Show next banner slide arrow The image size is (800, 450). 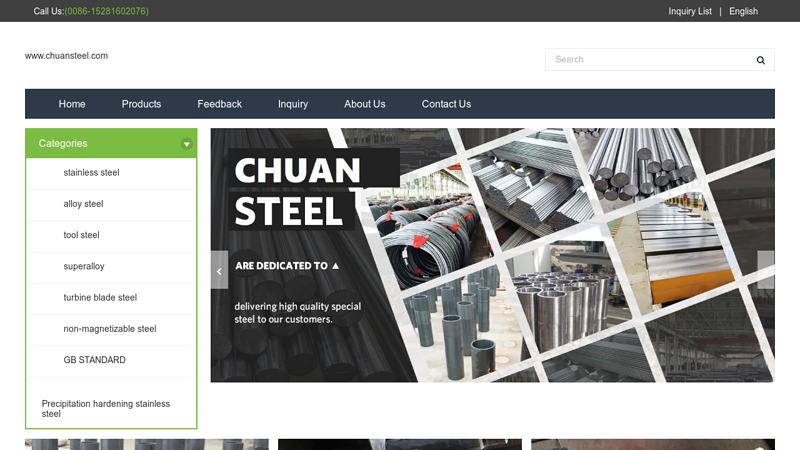pos(766,270)
